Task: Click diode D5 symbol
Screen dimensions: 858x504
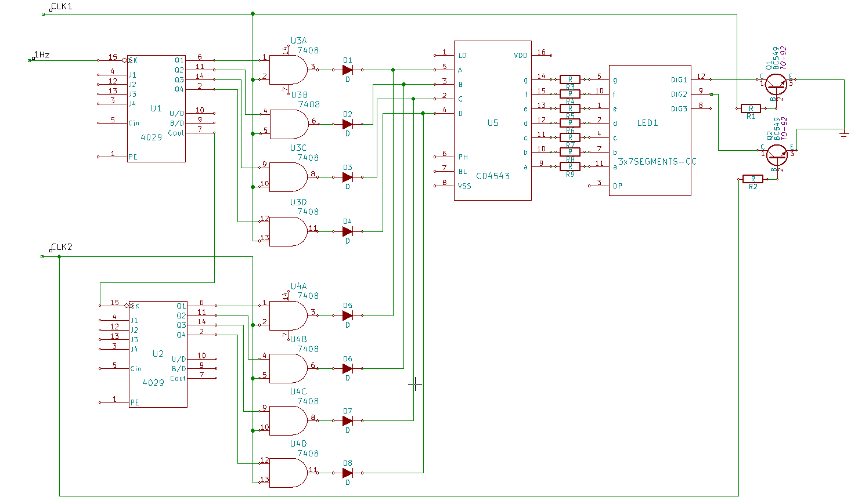Action: coord(348,316)
